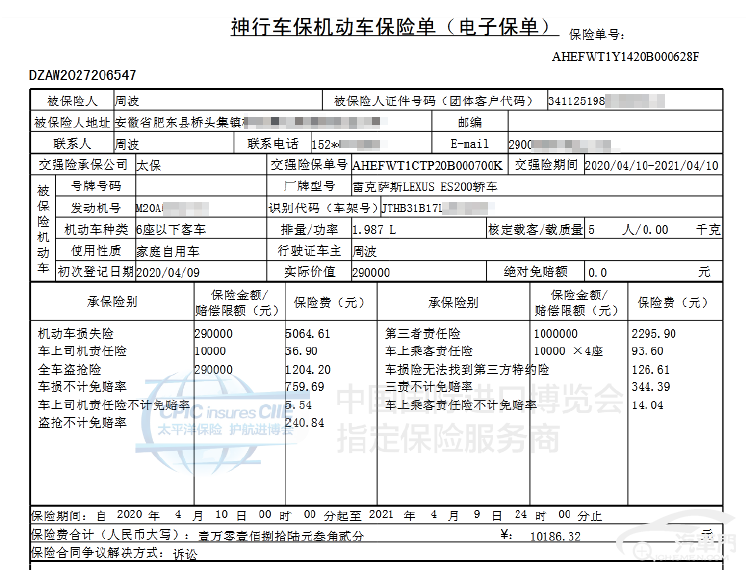Select the 绝对免赔额 label
The width and height of the screenshot is (746, 572).
click(536, 272)
